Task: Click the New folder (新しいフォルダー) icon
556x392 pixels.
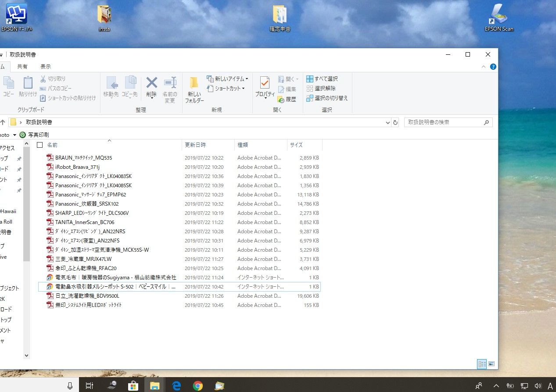Action: pos(194,82)
